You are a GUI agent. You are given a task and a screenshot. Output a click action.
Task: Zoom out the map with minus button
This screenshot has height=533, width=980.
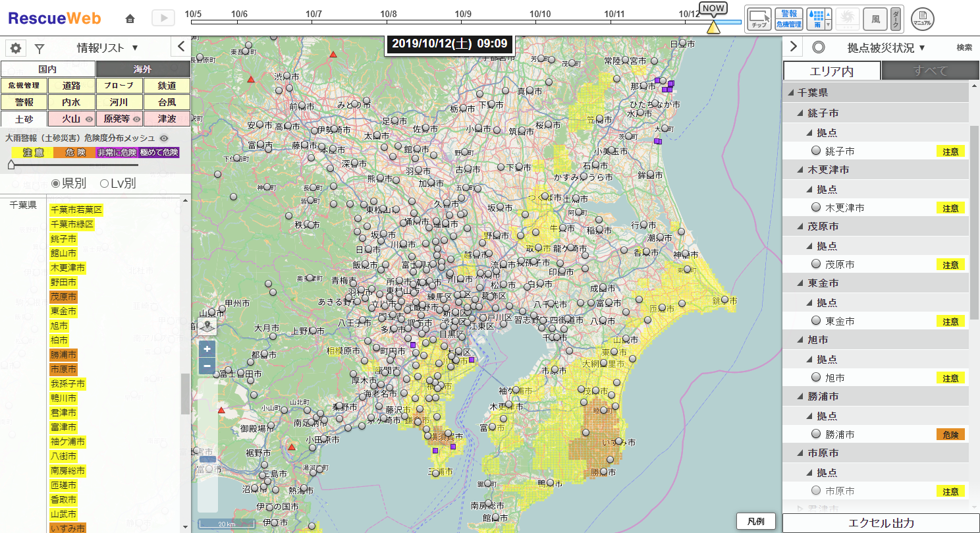pos(207,366)
